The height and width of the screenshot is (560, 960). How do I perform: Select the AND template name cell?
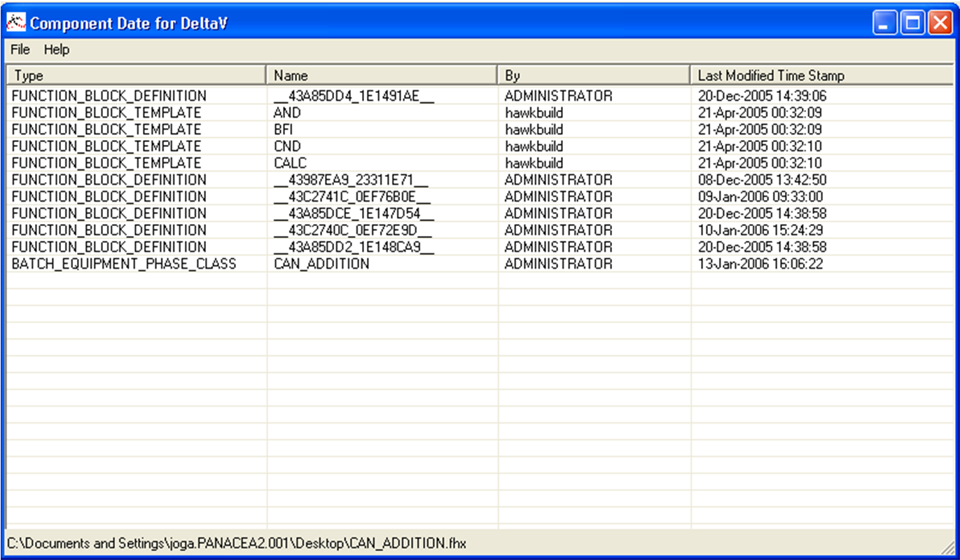tap(287, 113)
